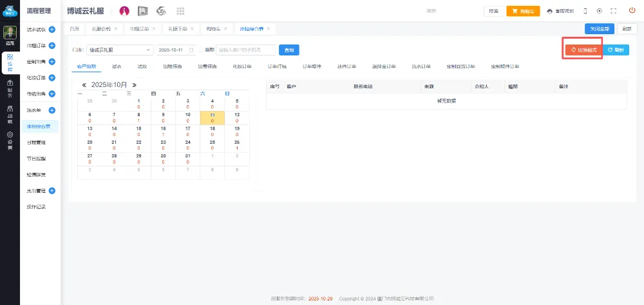Click the plus icon beside 出租订单
This screenshot has width=644, height=305.
[x=52, y=45]
